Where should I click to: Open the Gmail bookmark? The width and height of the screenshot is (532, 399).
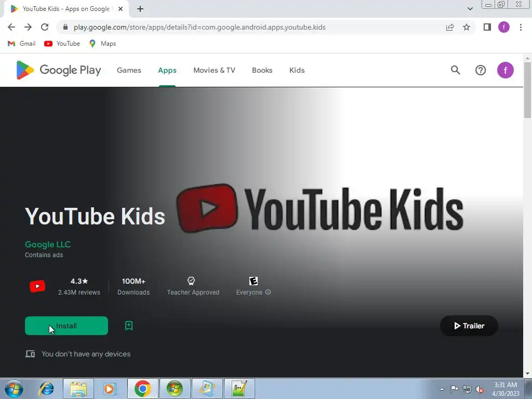pyautogui.click(x=21, y=44)
